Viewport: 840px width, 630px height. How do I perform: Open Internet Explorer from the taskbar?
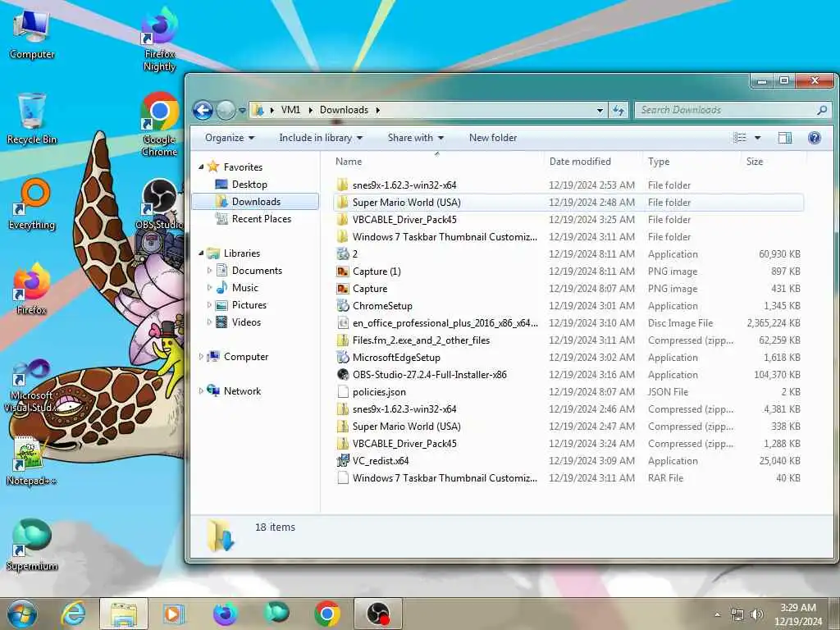73,614
